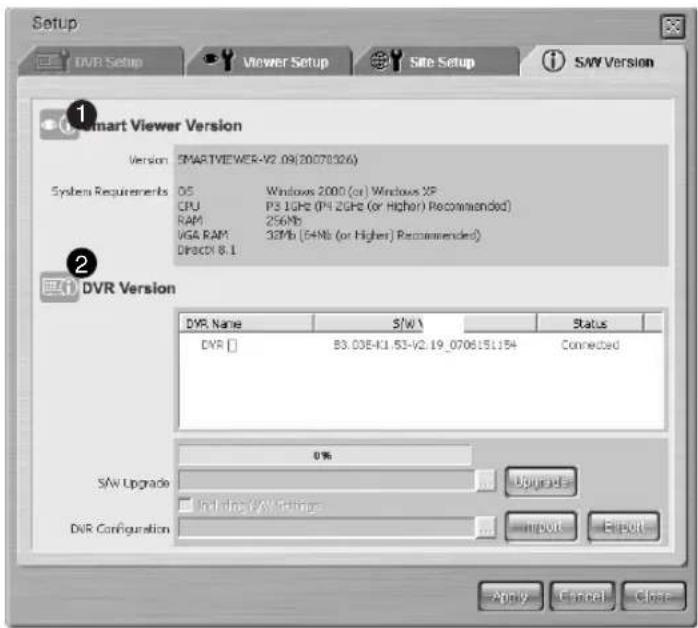The image size is (698, 628).
Task: Open the Viewer Setup tab
Action: click(270, 61)
